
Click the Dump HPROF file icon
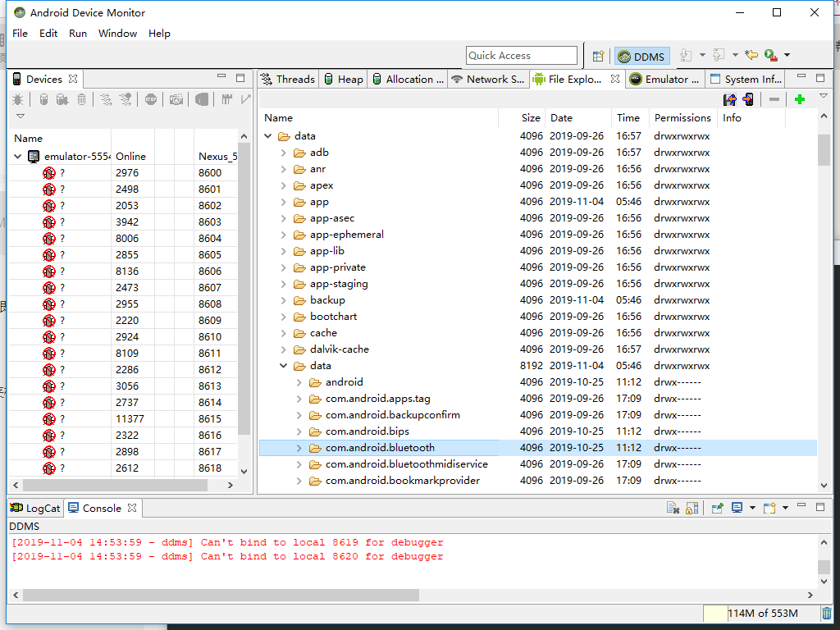pyautogui.click(x=62, y=99)
